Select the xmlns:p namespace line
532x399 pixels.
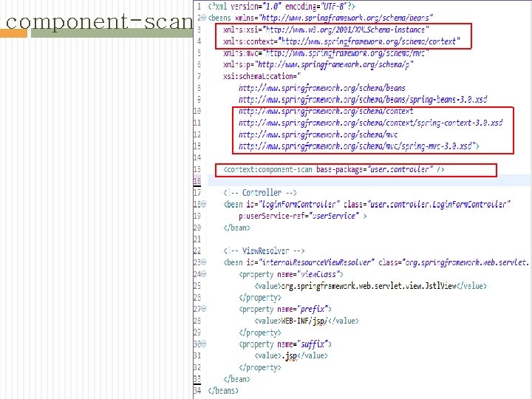coord(318,64)
